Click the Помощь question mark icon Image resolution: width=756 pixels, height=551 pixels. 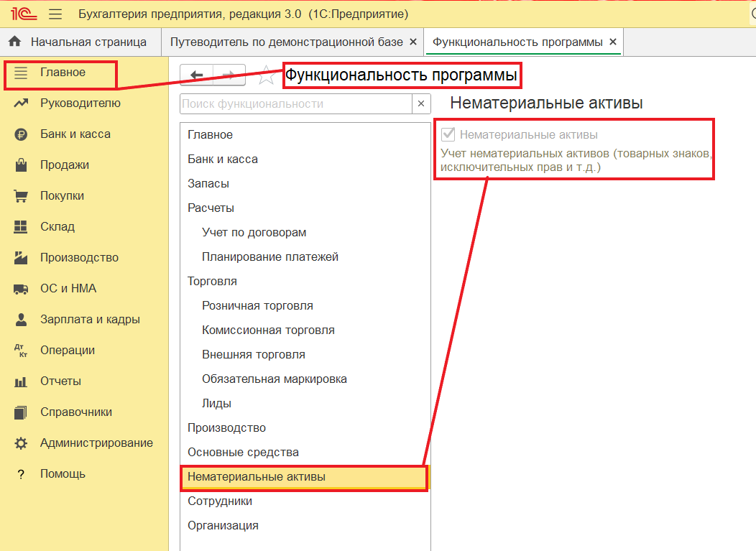(21, 474)
